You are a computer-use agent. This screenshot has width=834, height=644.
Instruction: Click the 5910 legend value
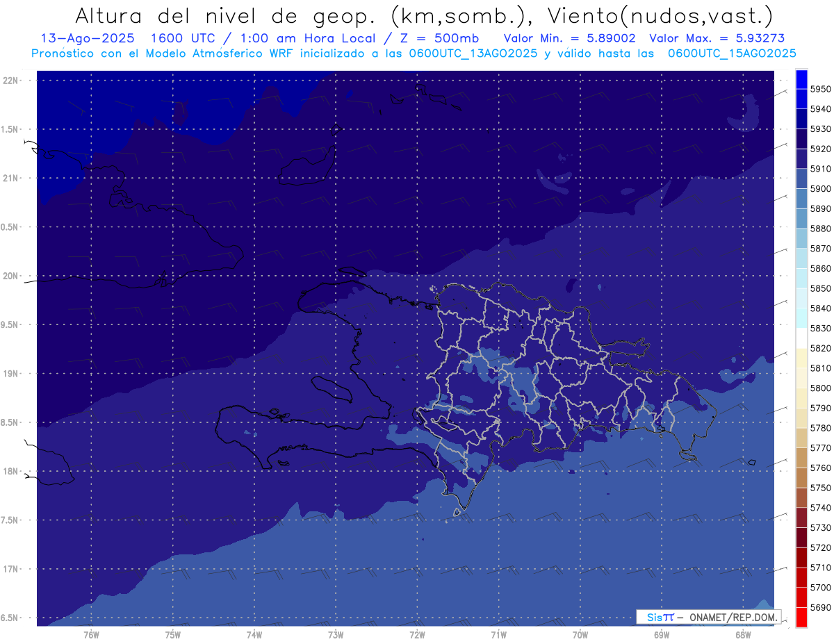click(821, 169)
